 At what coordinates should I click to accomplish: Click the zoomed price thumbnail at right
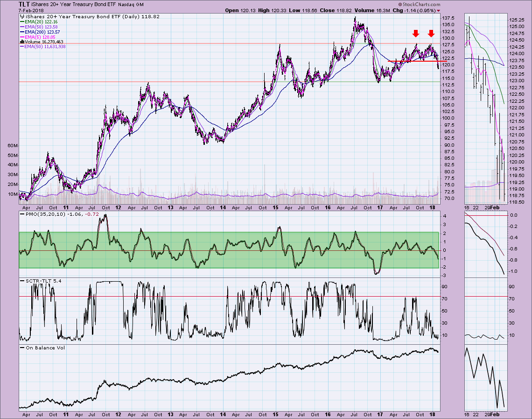484,110
